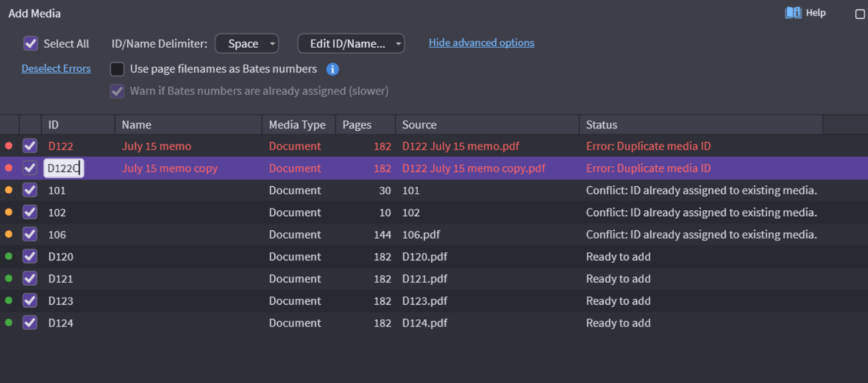
Task: Open the ID/Name Delimiter Space dropdown
Action: click(x=247, y=44)
